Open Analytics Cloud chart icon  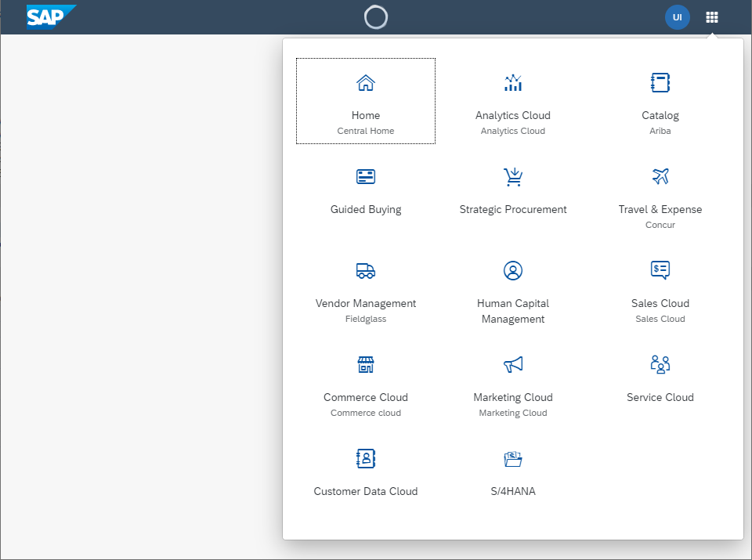[513, 83]
